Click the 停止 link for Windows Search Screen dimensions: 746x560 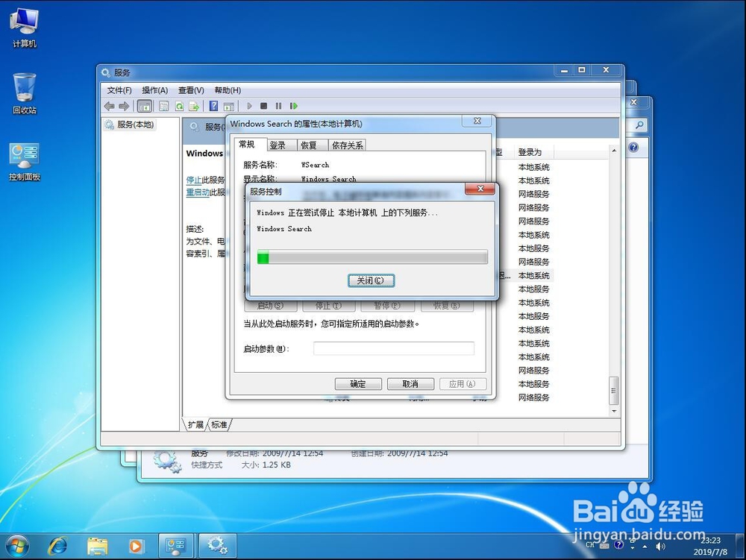click(x=196, y=179)
